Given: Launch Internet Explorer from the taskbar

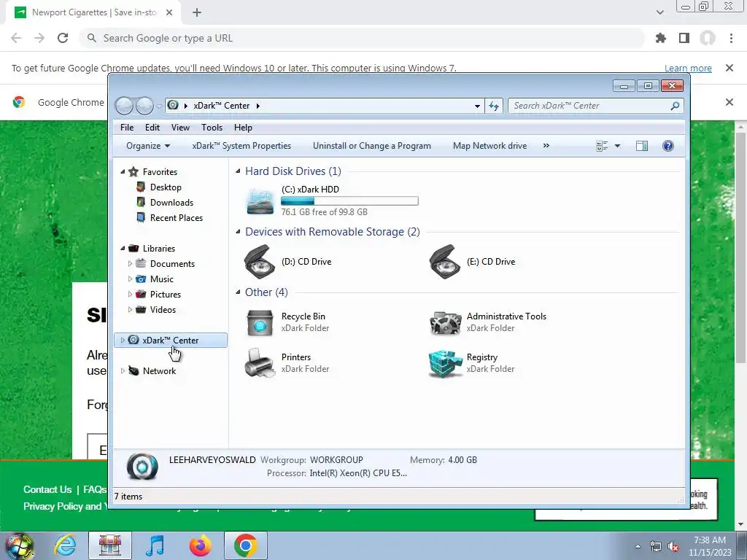Looking at the screenshot, I should [x=65, y=545].
